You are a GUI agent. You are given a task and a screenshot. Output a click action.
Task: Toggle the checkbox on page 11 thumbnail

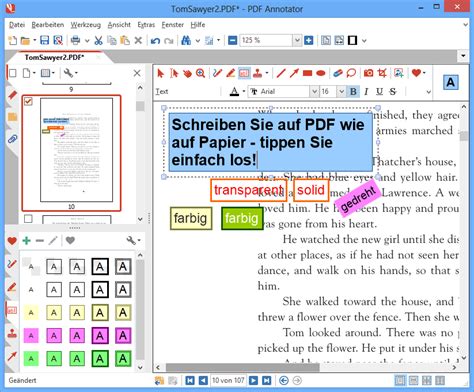pos(28,219)
